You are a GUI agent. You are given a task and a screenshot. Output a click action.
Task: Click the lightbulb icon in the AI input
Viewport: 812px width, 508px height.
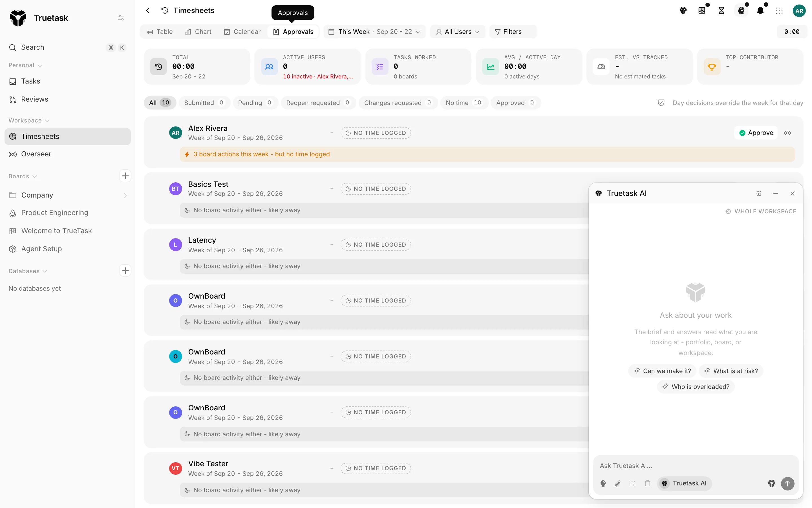603,483
